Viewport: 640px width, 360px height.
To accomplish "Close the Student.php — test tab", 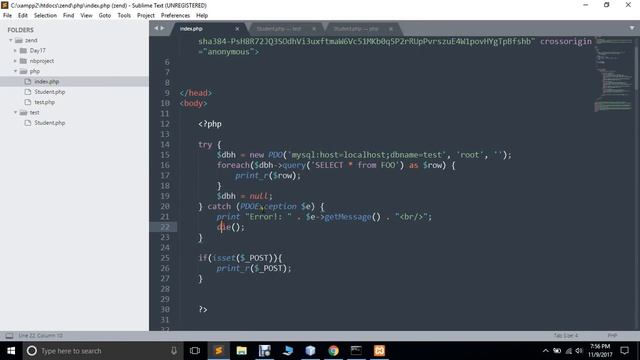I will click(314, 29).
